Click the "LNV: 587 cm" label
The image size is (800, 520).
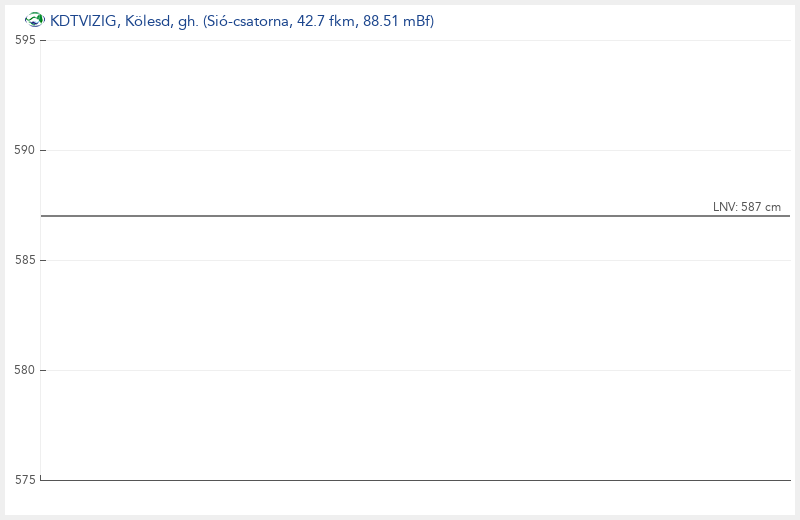pos(746,207)
